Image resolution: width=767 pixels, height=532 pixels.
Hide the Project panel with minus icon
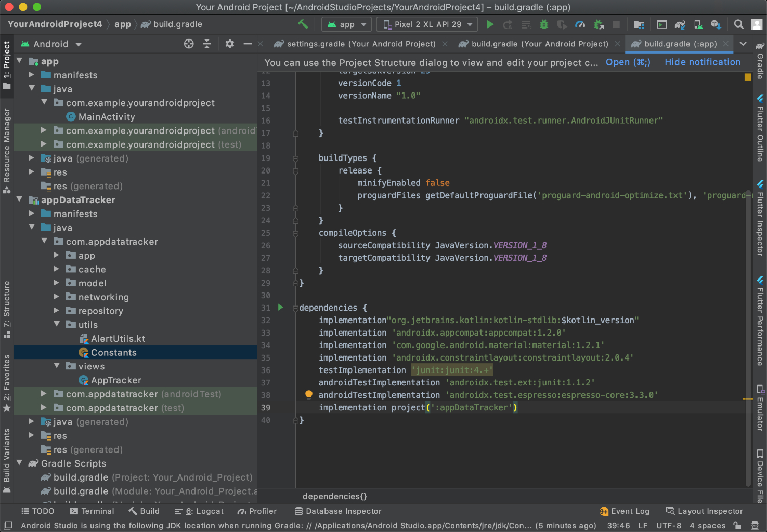248,44
